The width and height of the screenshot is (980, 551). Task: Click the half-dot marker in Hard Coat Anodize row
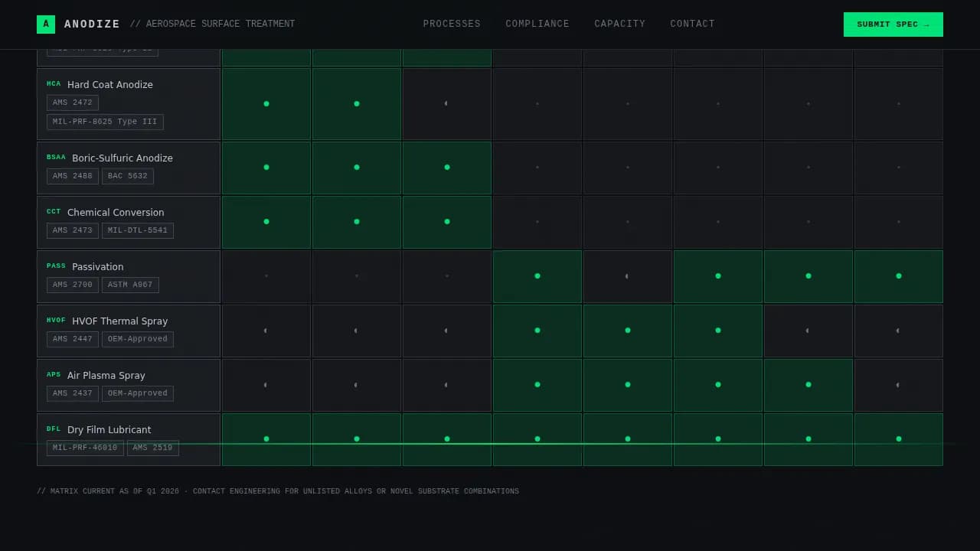(446, 103)
